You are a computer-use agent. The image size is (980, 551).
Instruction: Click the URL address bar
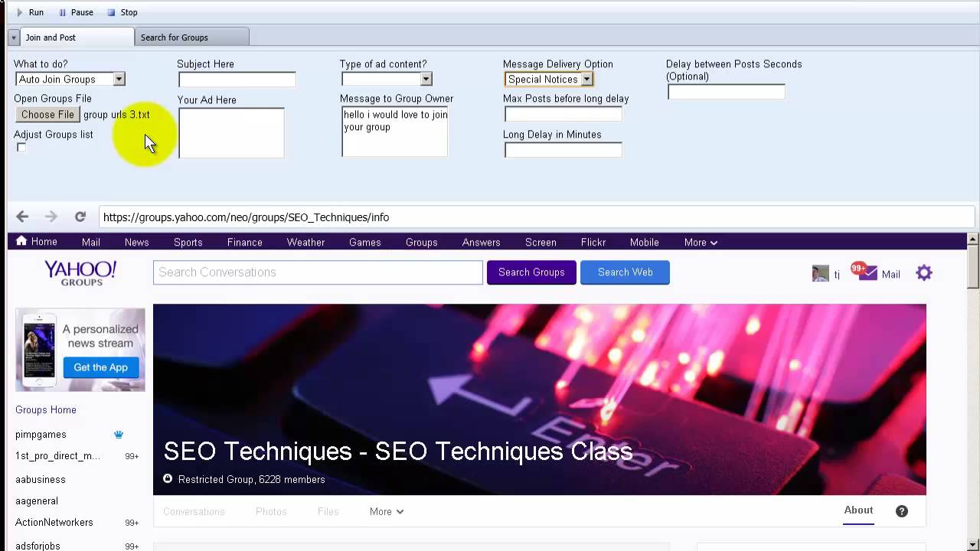pyautogui.click(x=536, y=217)
